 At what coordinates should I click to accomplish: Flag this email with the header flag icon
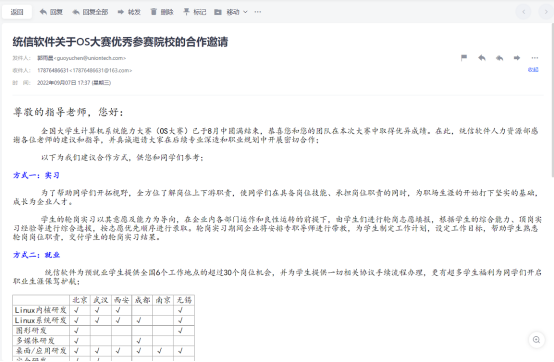pos(464,58)
